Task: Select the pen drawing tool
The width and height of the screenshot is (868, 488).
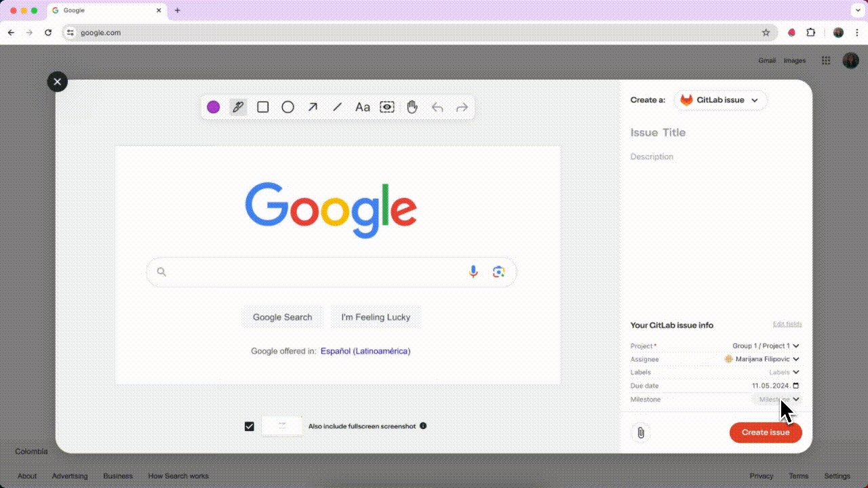Action: 237,107
